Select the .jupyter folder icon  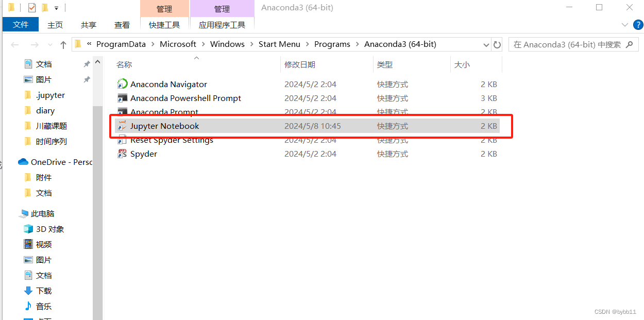click(28, 95)
